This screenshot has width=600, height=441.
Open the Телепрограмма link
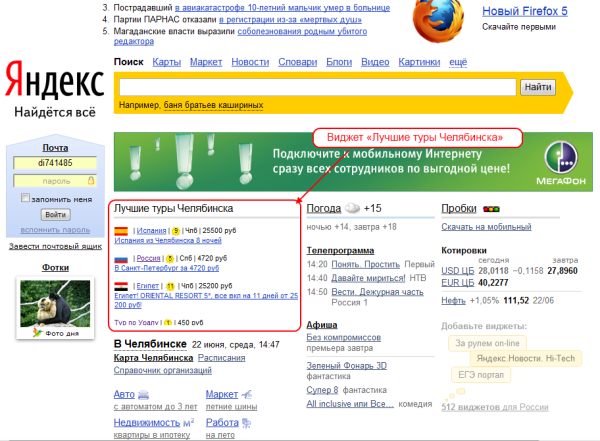point(340,250)
